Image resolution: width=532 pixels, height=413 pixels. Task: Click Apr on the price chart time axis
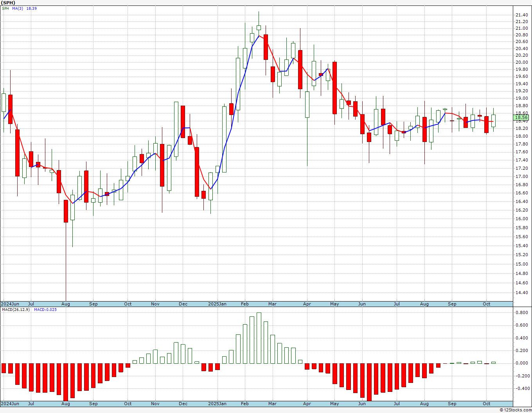307,304
